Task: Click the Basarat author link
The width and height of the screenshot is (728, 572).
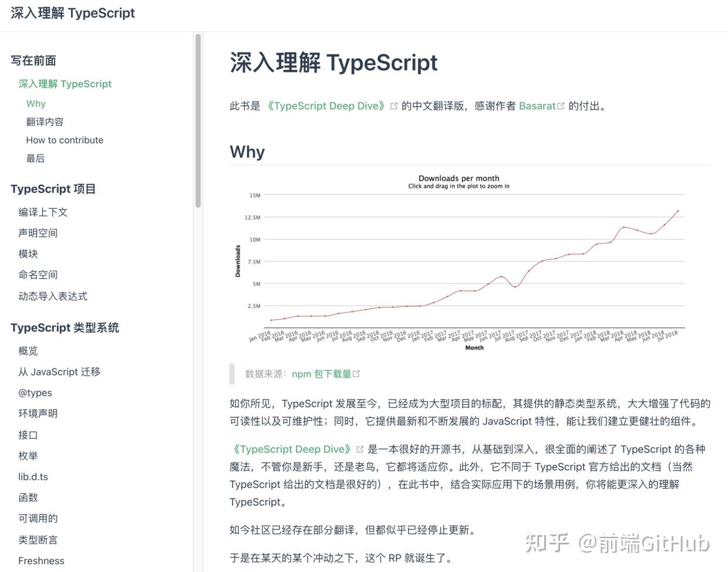Action: [538, 106]
